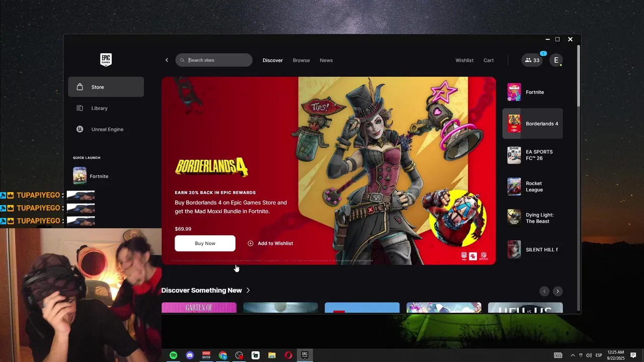Maximize the Epic Games Launcher window
The height and width of the screenshot is (362, 644).
557,39
